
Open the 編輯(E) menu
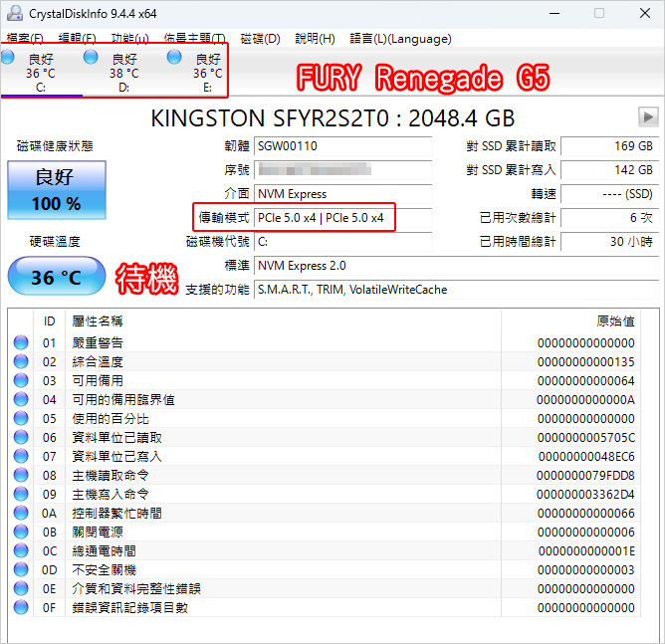pos(78,39)
